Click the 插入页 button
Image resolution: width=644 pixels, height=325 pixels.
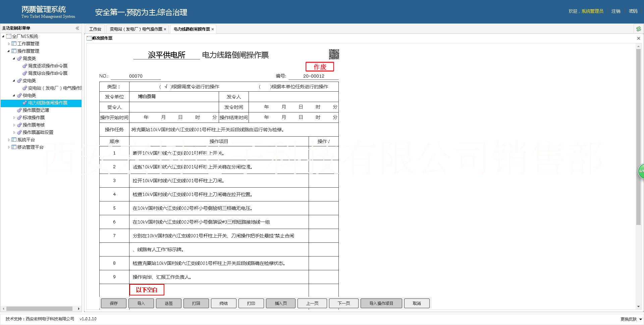(281, 303)
